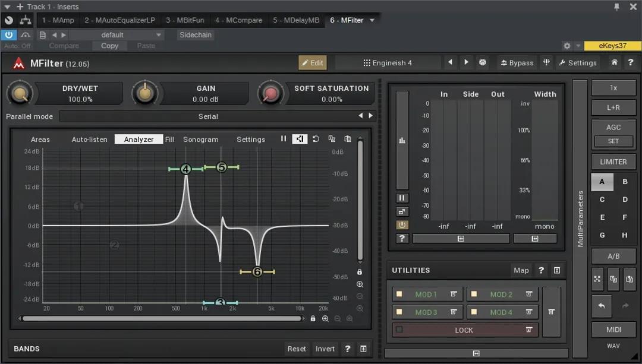The width and height of the screenshot is (642, 364).
Task: Pause the spectrum analyzer
Action: (284, 138)
